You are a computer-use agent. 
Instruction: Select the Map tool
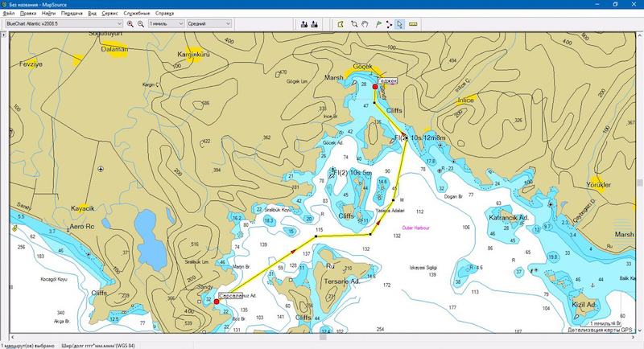click(341, 24)
